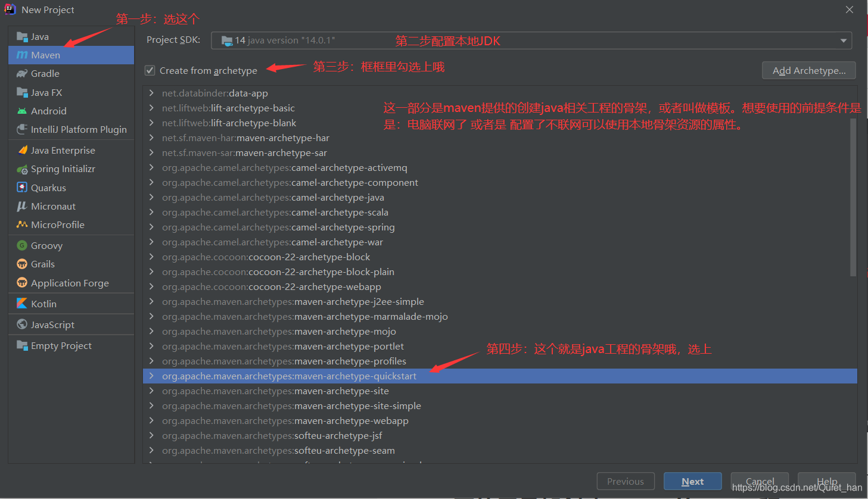The height and width of the screenshot is (499, 868).
Task: Select Empty Project type
Action: (x=71, y=345)
